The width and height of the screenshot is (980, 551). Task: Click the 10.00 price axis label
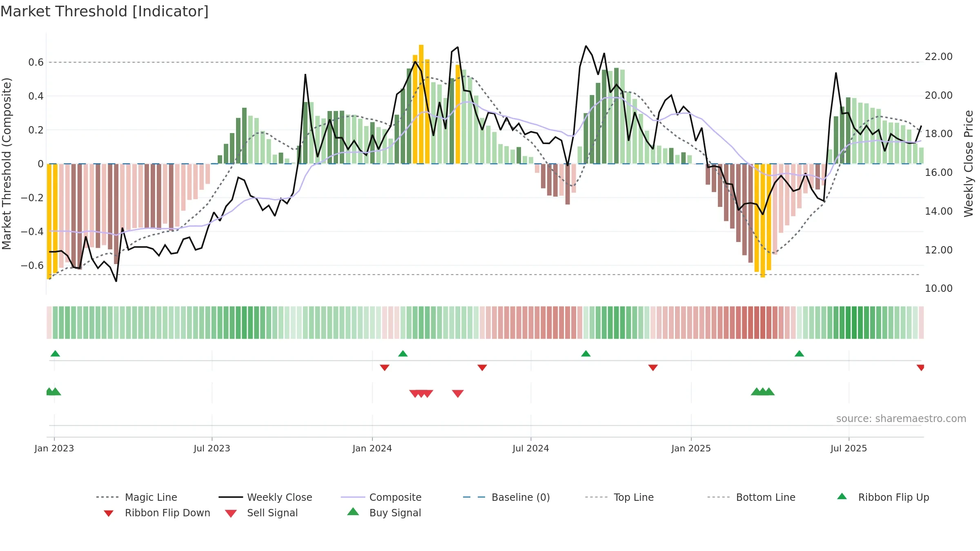point(939,289)
